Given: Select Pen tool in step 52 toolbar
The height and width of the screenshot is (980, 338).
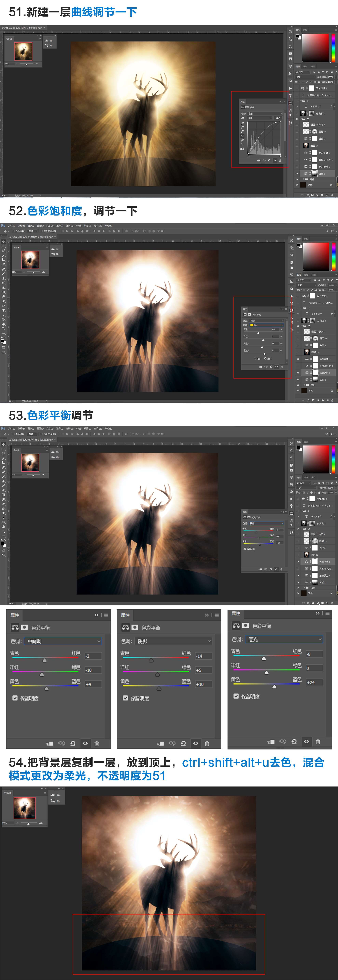Looking at the screenshot, I should coord(3,306).
